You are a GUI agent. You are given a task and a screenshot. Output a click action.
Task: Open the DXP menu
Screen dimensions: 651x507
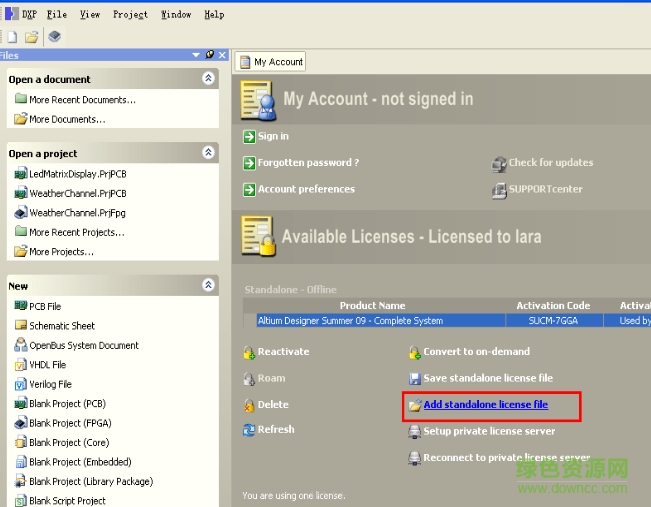click(28, 14)
